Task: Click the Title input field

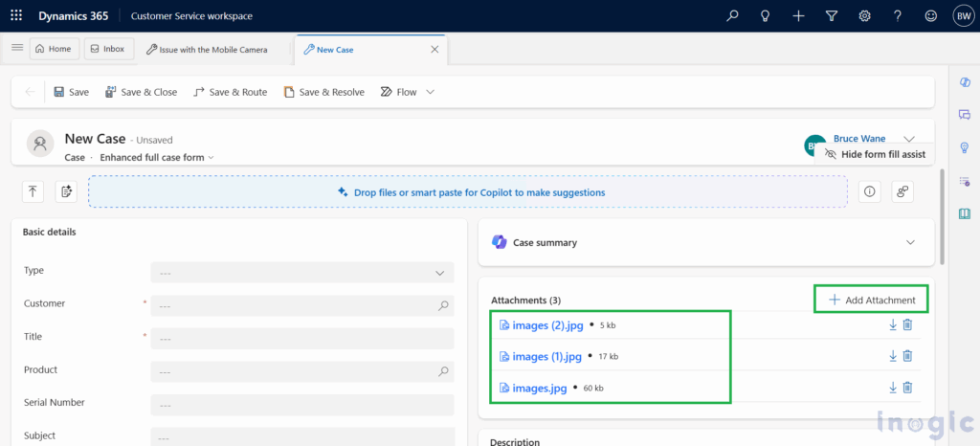Action: coord(302,339)
